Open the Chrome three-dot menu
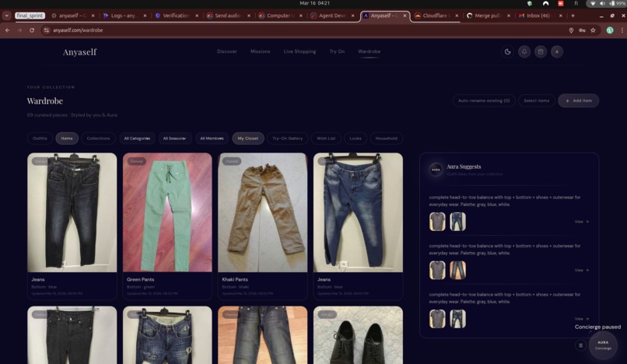This screenshot has width=627, height=364. point(622,30)
